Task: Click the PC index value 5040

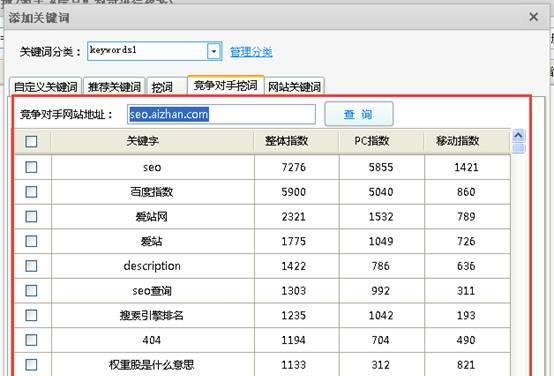Action: 381,192
